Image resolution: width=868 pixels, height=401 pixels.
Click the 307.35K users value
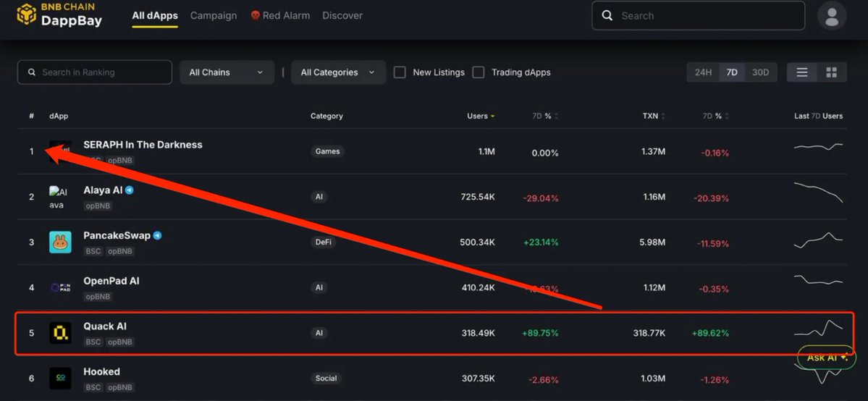[479, 379]
